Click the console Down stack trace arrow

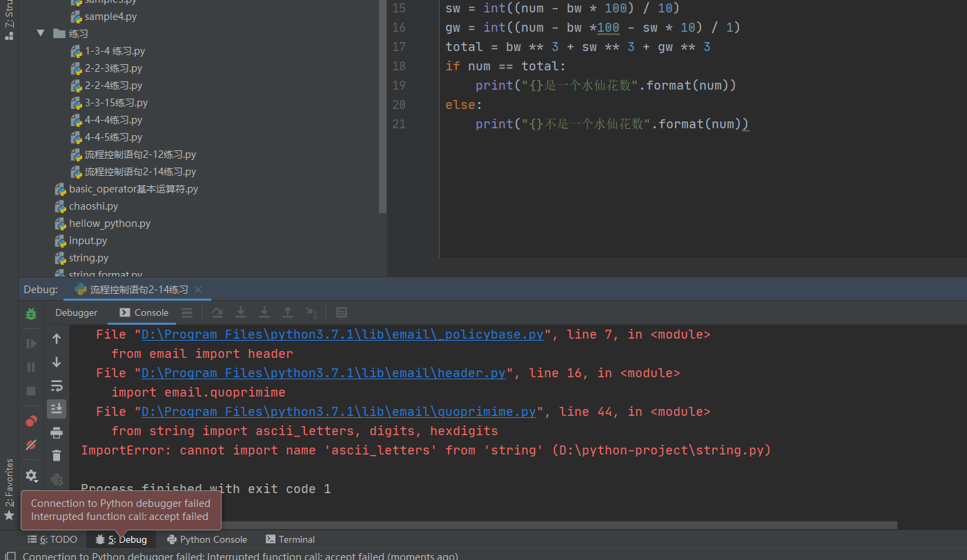tap(57, 362)
